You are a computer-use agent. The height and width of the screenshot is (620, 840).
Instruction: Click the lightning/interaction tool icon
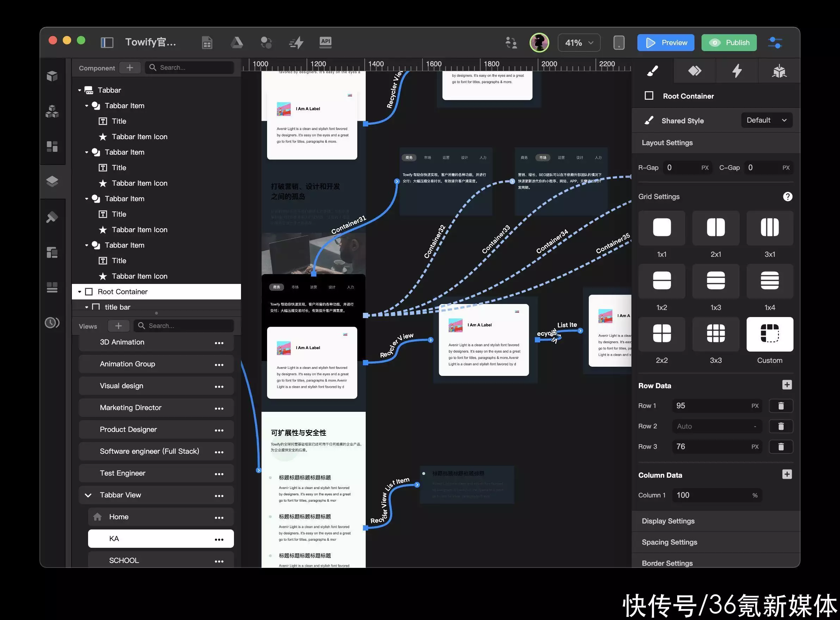pos(736,70)
